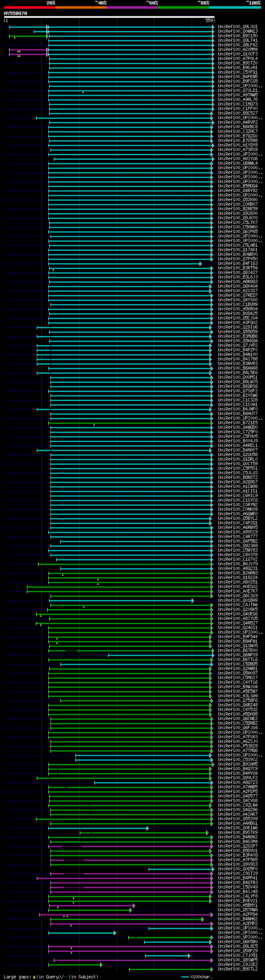The height and width of the screenshot is (980, 265).
Task: Click the green ~80% identity legend bar
Action: coord(184,7)
